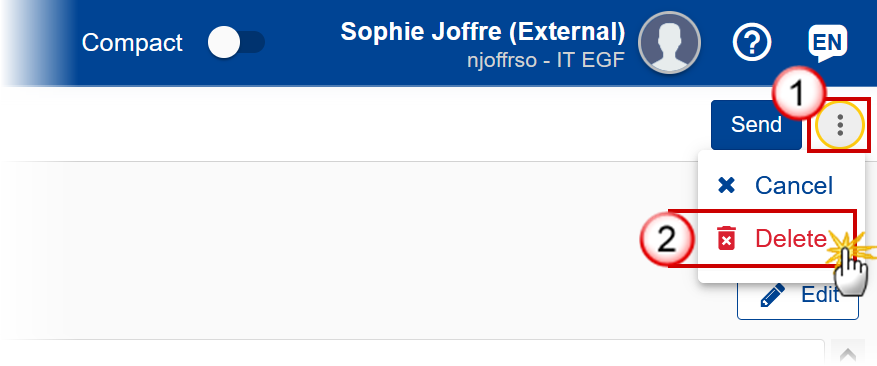Click the njoffrso - IT EGF subtitle
This screenshot has height=366, width=877.
tap(545, 60)
